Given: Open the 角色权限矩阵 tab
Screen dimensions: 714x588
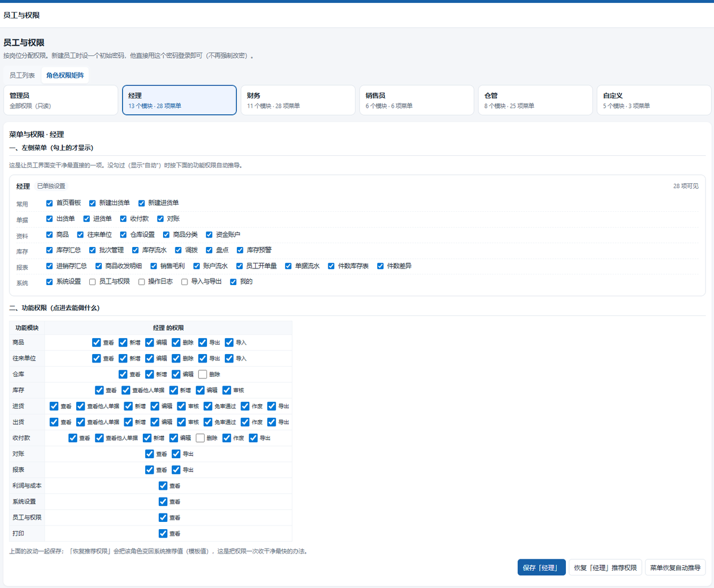Looking at the screenshot, I should (x=65, y=76).
